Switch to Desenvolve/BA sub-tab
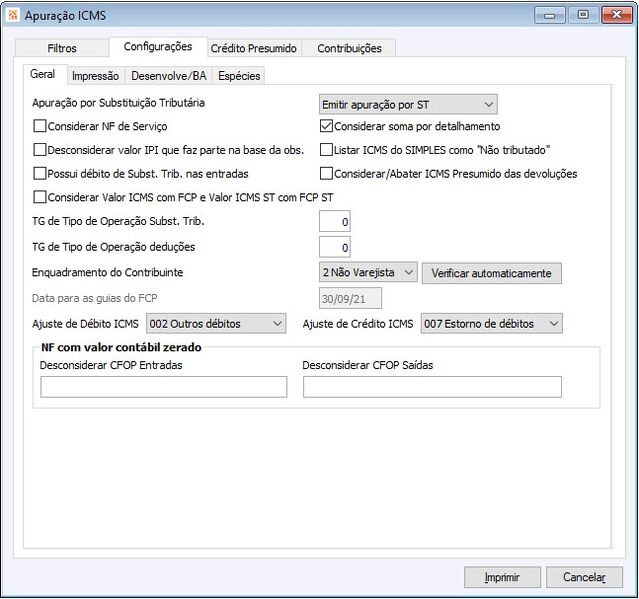This screenshot has width=639, height=599. click(169, 76)
